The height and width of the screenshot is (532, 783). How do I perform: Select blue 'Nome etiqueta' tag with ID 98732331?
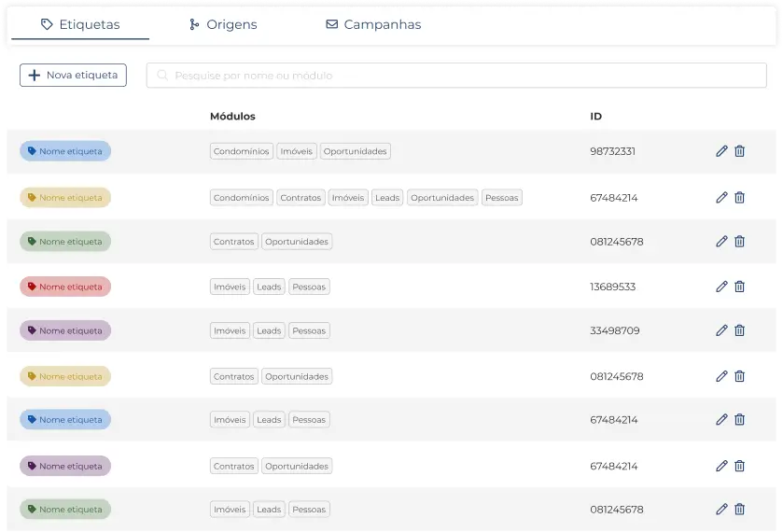pyautogui.click(x=65, y=151)
